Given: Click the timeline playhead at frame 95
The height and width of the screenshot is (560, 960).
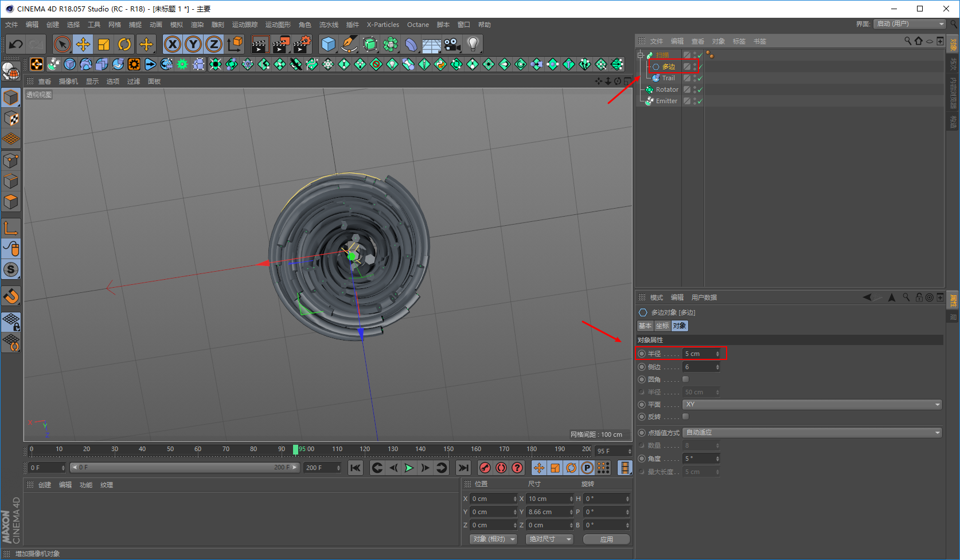Looking at the screenshot, I should [295, 449].
